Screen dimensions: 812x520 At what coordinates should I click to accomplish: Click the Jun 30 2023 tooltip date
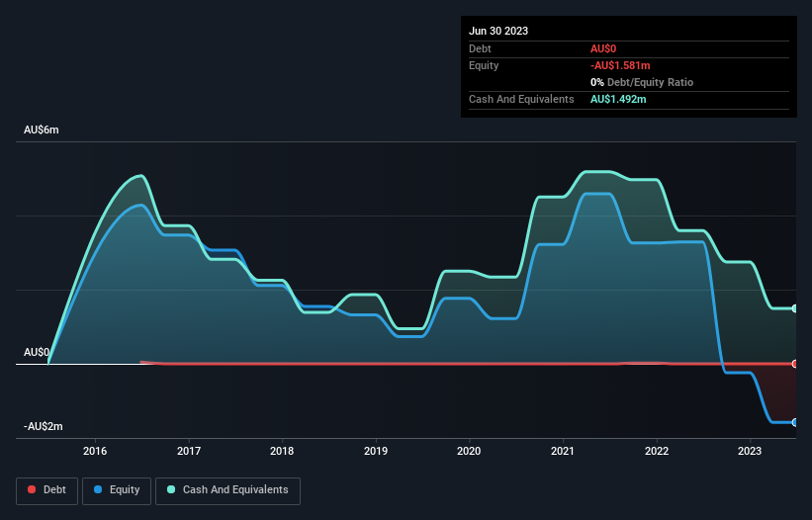(498, 31)
